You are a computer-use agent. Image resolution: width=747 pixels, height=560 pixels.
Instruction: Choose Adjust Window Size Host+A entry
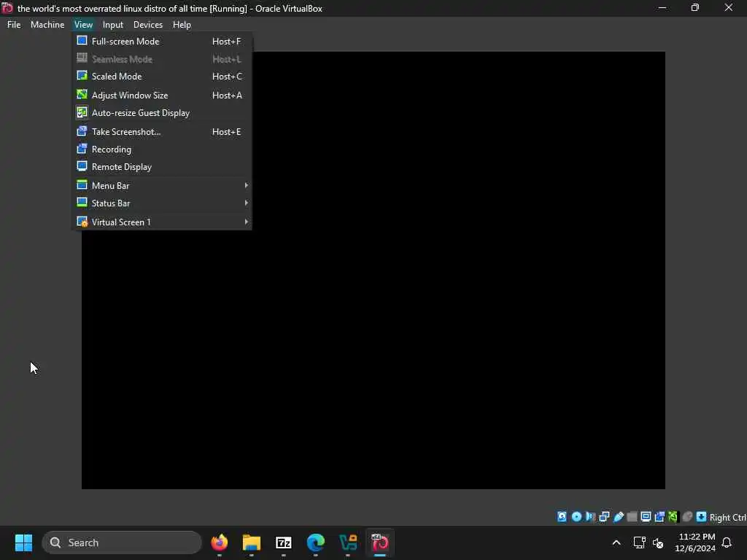tap(161, 96)
